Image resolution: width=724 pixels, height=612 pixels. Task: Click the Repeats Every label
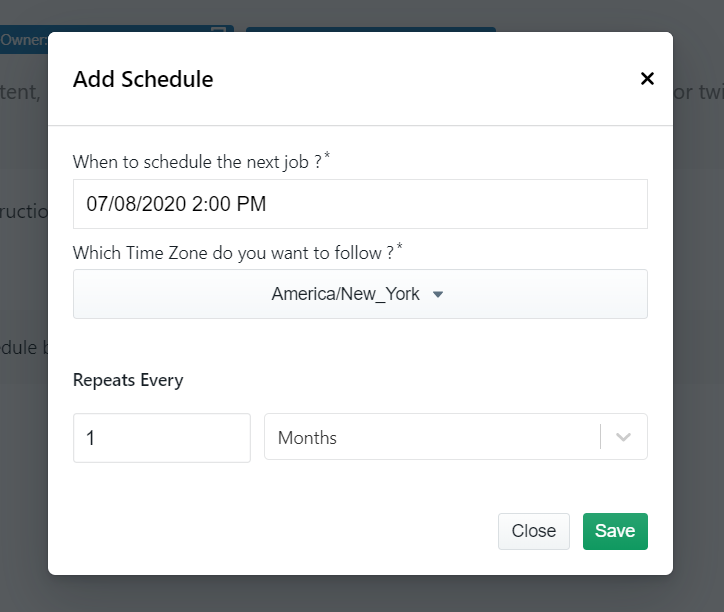pyautogui.click(x=128, y=380)
